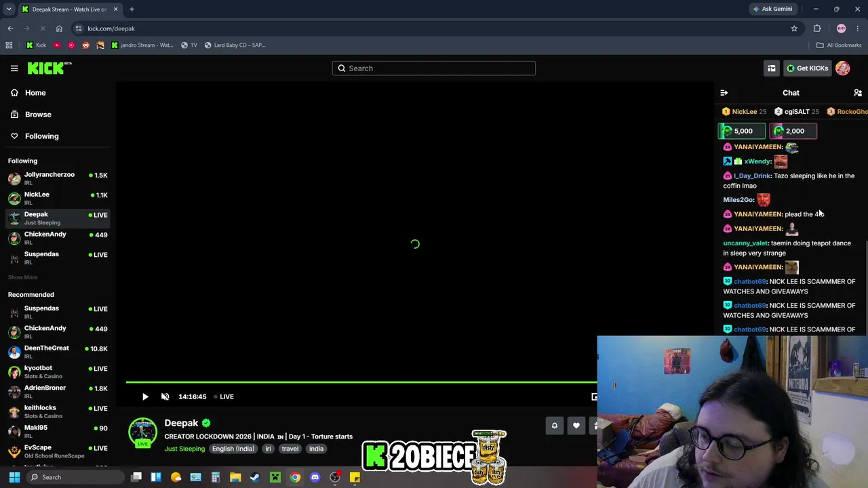The image size is (868, 488).
Task: Open All Bookmarks folder
Action: point(839,45)
